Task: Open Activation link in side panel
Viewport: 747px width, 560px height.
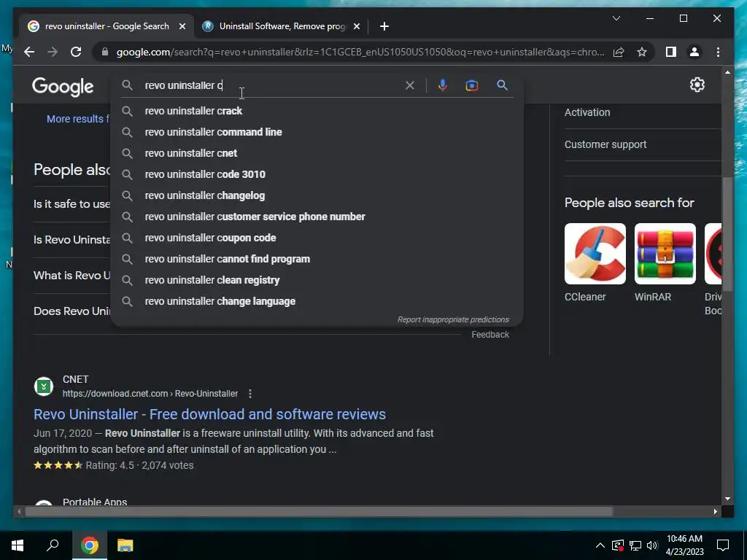Action: pyautogui.click(x=587, y=112)
